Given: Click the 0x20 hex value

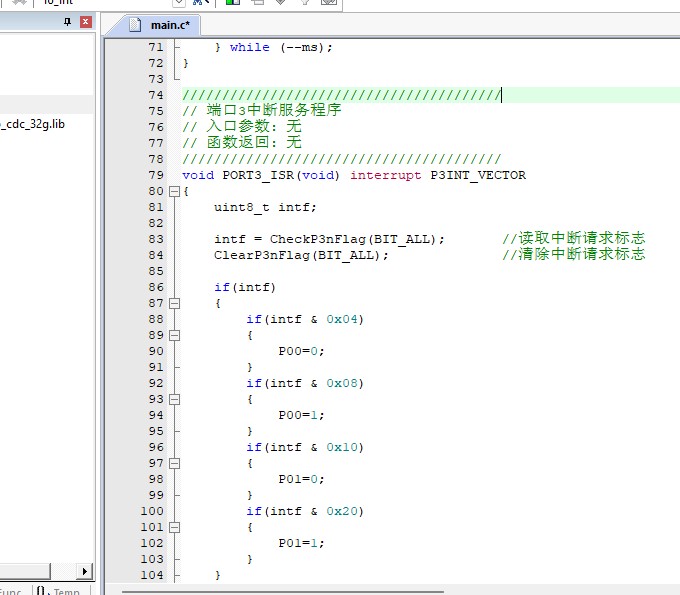Looking at the screenshot, I should click(342, 511).
